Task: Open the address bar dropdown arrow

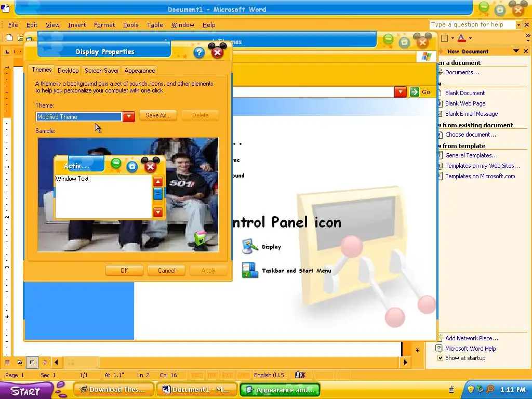Action: 401,92
